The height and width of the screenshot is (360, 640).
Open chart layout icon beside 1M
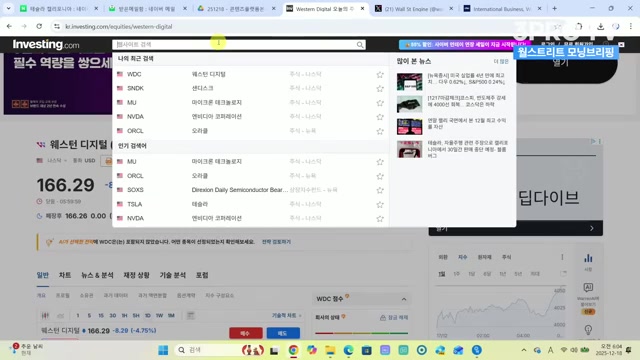pyautogui.click(x=191, y=315)
